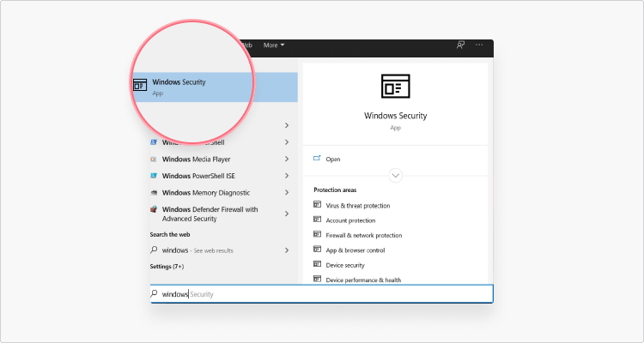644x343 pixels.
Task: Click the icon beside Virus & threat protection
Action: (x=317, y=204)
